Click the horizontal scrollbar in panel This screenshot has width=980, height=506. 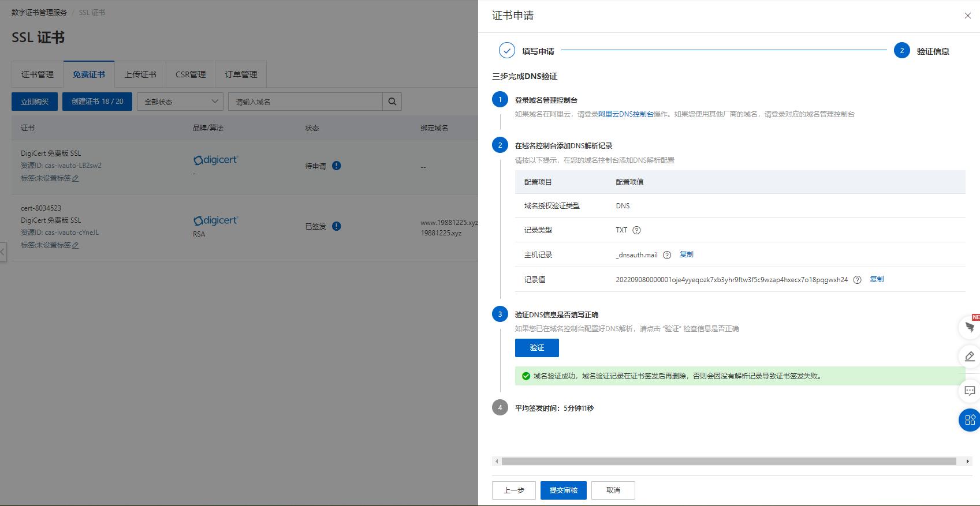(x=729, y=462)
